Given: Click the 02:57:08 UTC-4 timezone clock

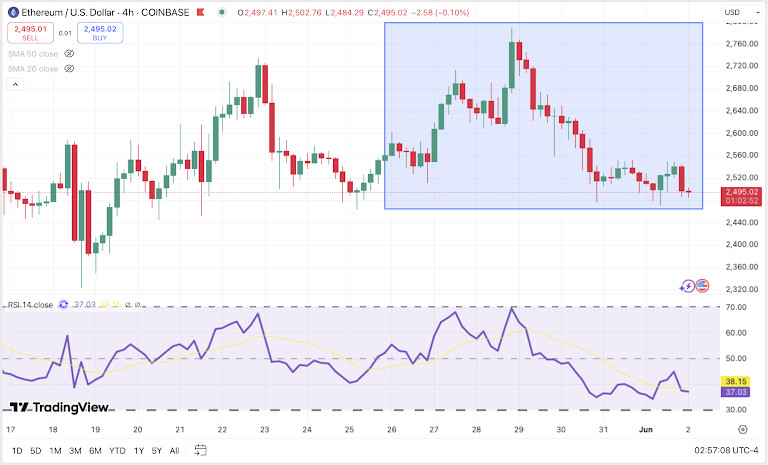Looking at the screenshot, I should click(726, 450).
